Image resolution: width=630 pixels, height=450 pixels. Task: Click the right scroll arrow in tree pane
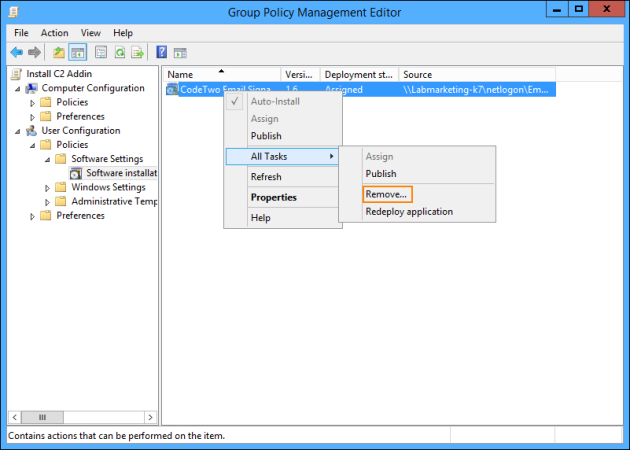tap(150, 417)
